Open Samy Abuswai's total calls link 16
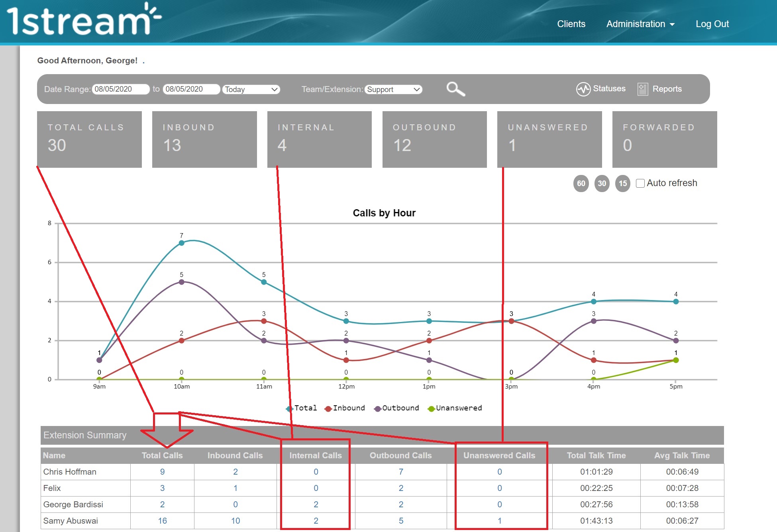The width and height of the screenshot is (777, 532). [162, 521]
